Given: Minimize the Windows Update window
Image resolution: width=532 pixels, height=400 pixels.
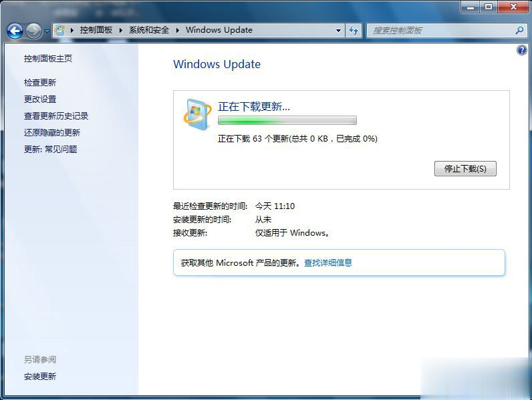Looking at the screenshot, I should point(471,7).
